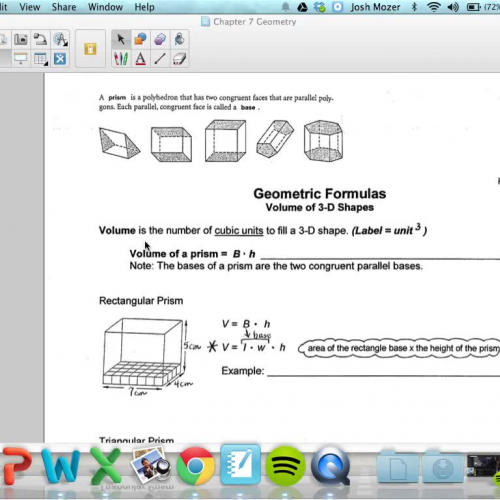Open the Pens tool
500x500 pixels.
[x=121, y=59]
